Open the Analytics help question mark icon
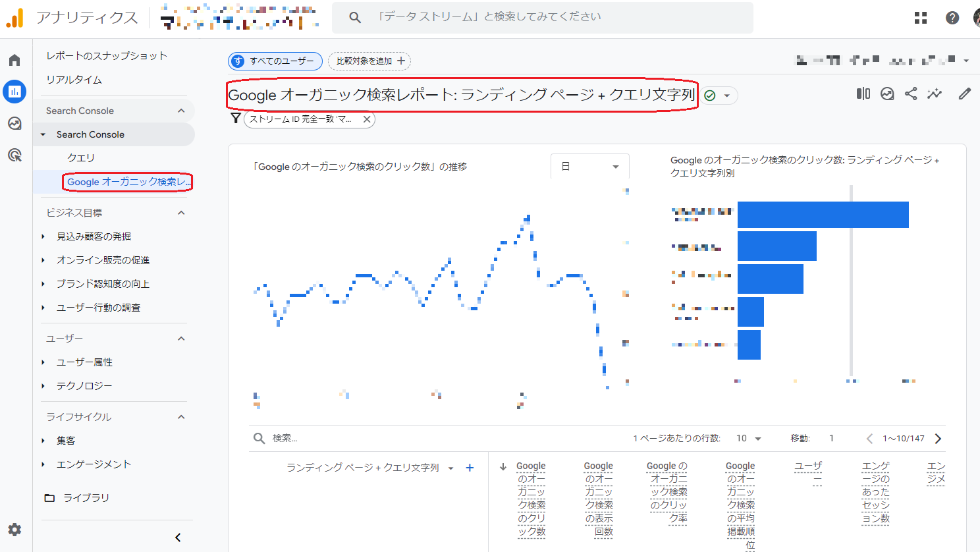The width and height of the screenshot is (980, 552). click(x=952, y=18)
